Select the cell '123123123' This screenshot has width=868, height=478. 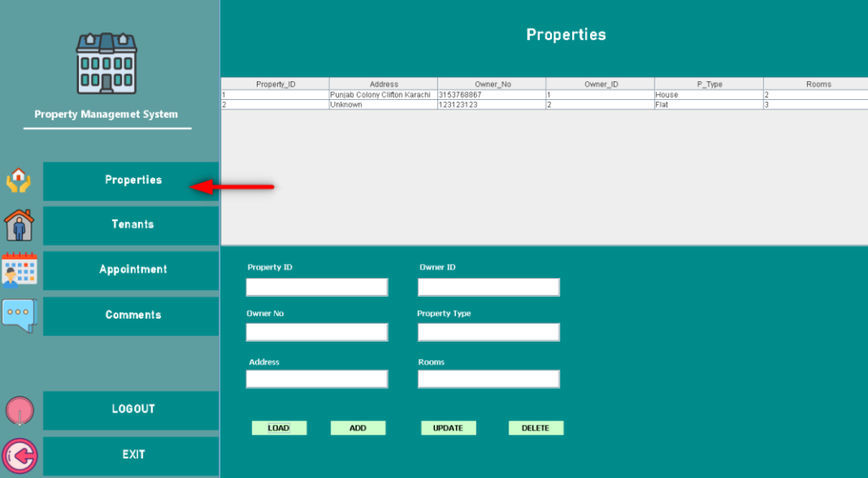coord(492,104)
